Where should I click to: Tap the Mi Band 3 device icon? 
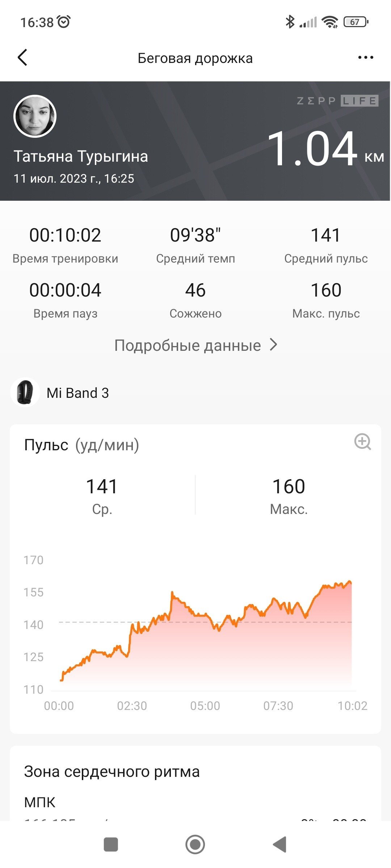[25, 392]
